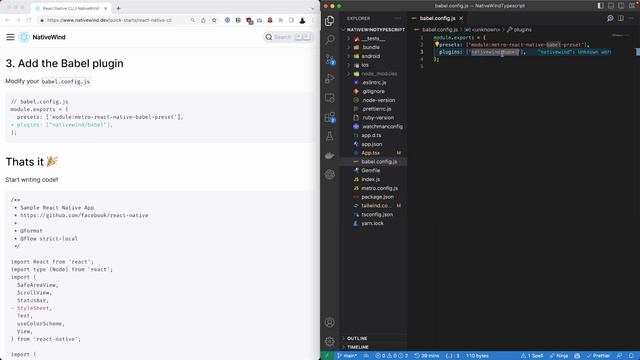
Task: Expand the __tests__ folder
Action: click(373, 38)
